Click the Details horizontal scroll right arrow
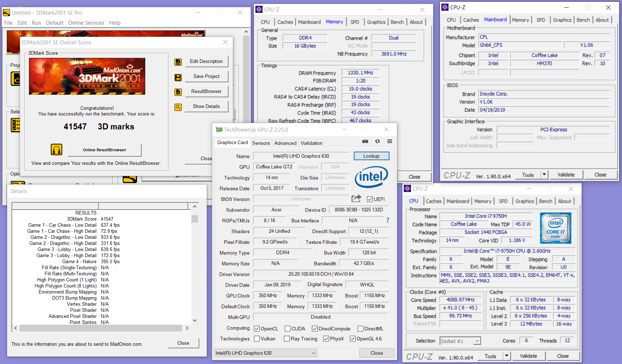 tap(187, 328)
